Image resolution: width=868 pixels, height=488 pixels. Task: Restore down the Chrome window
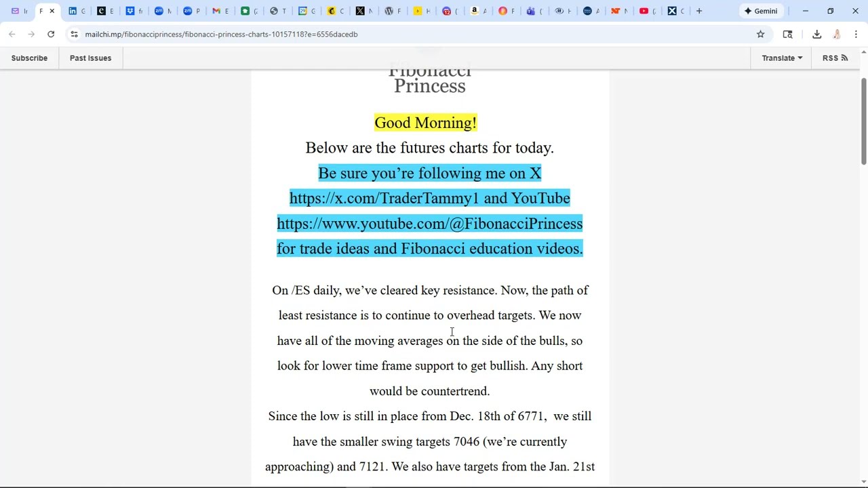[830, 11]
